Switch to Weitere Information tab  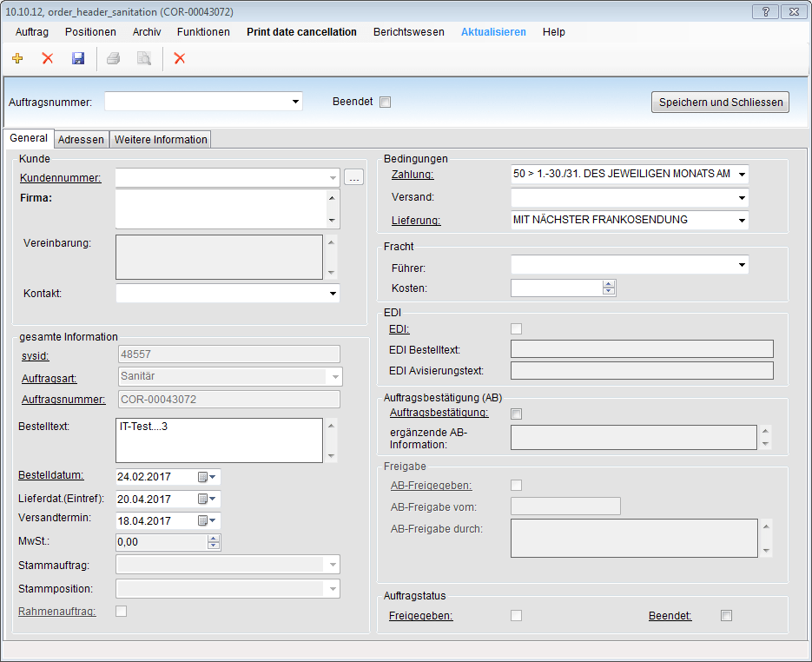[161, 139]
